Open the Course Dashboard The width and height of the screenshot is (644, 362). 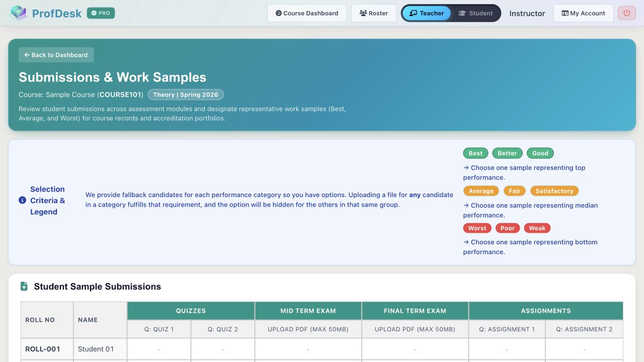(x=307, y=13)
